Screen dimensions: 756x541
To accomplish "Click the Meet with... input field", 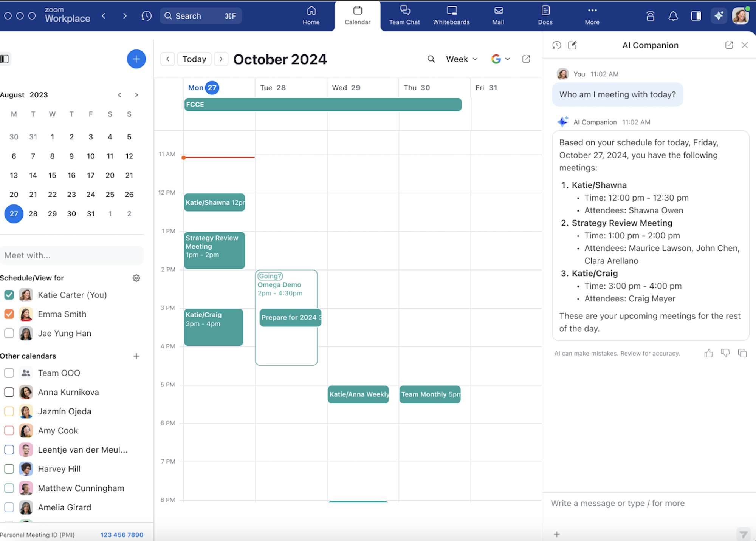I will [72, 255].
